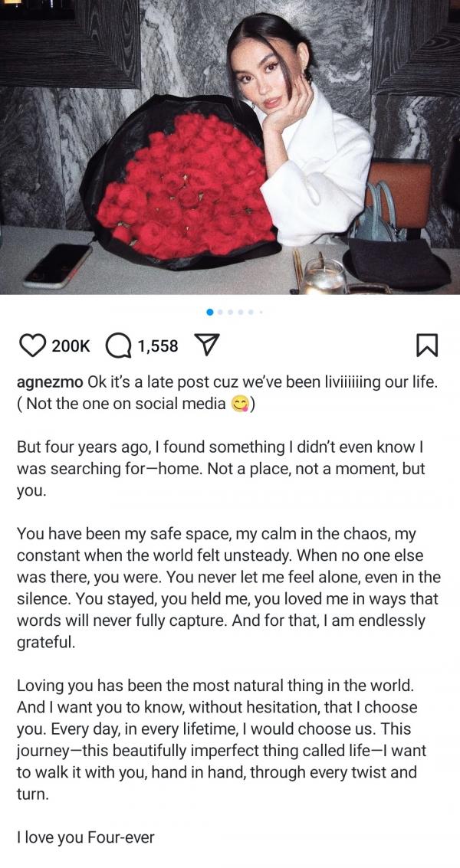The height and width of the screenshot is (868, 460).
Task: Click the yummy-face emoji in the caption
Action: pos(241,404)
